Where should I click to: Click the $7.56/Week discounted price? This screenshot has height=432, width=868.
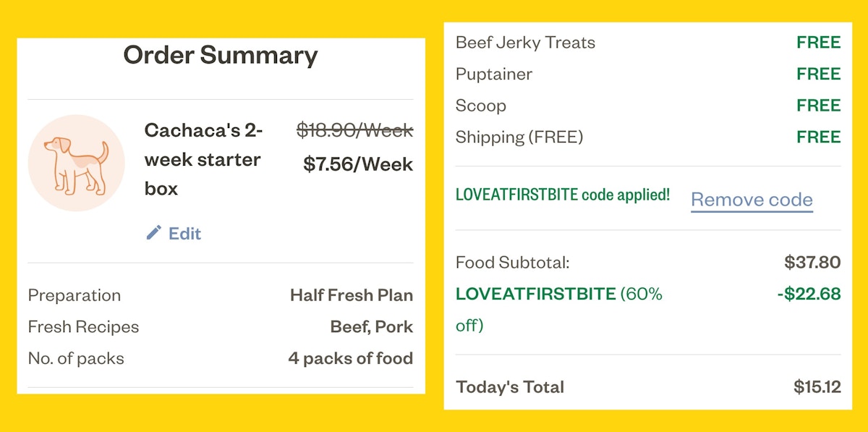pyautogui.click(x=358, y=164)
